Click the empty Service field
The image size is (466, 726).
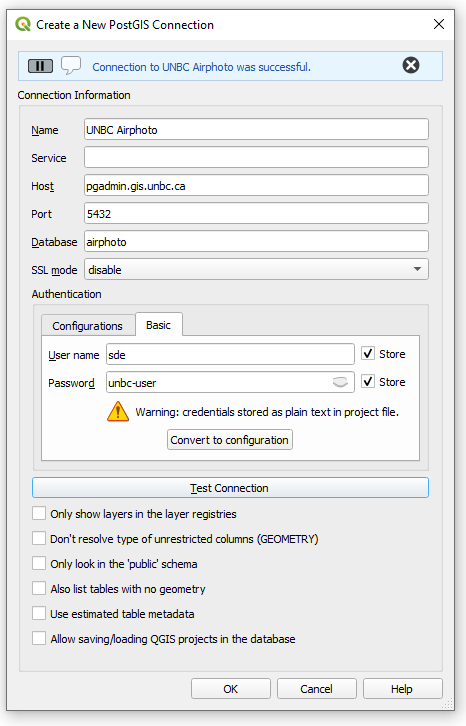(x=256, y=158)
